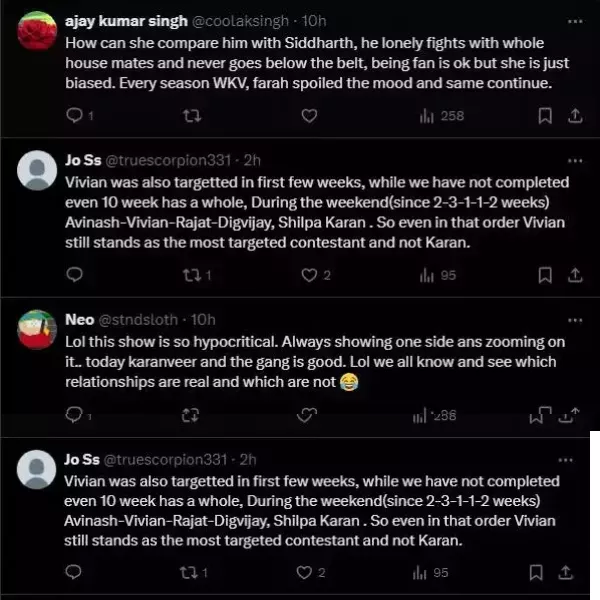
Task: Reply to Neo's tweet
Action: 73,415
